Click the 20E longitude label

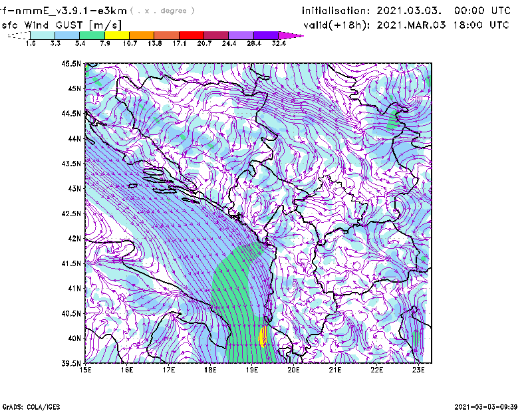293,370
